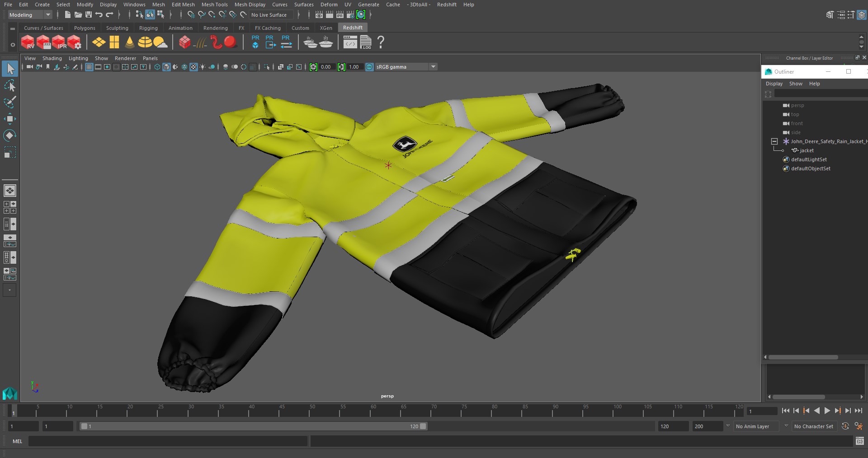Click frame 60 on the timeline
The width and height of the screenshot is (868, 458).
(x=373, y=410)
